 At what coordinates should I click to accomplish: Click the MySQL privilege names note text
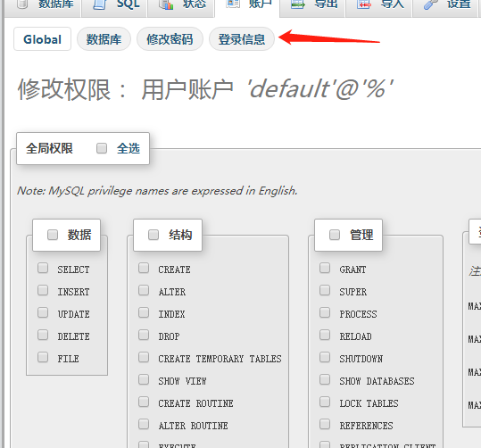[157, 191]
